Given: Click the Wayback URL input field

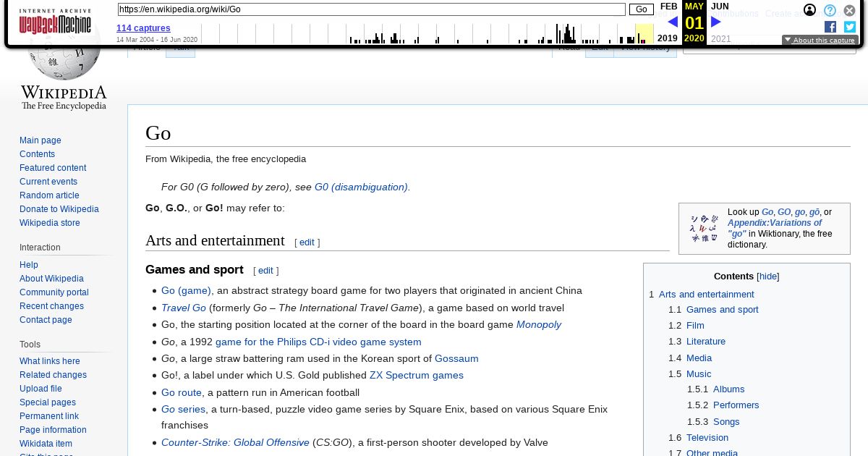Looking at the screenshot, I should (371, 9).
